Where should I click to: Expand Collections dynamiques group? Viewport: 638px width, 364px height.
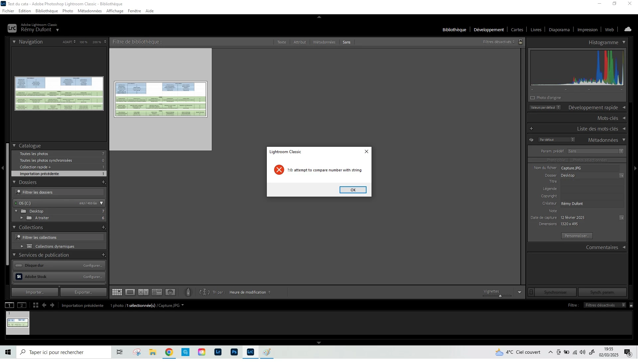point(22,246)
